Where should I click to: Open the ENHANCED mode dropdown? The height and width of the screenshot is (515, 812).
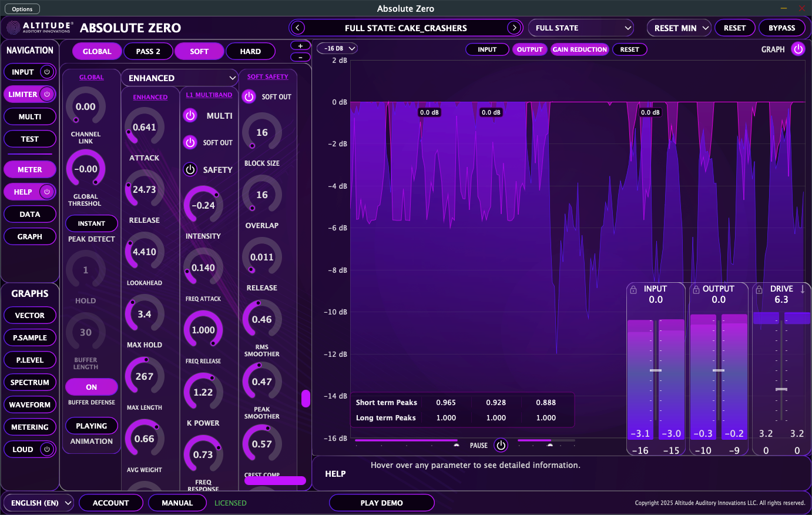click(179, 78)
